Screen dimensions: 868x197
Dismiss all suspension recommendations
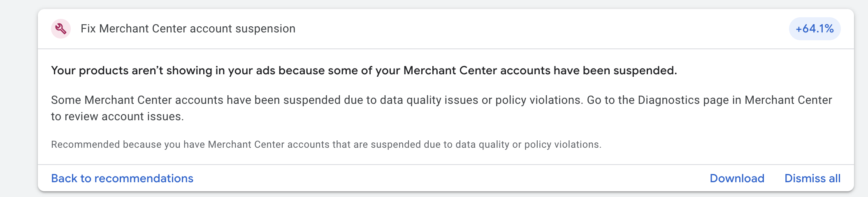tap(812, 179)
